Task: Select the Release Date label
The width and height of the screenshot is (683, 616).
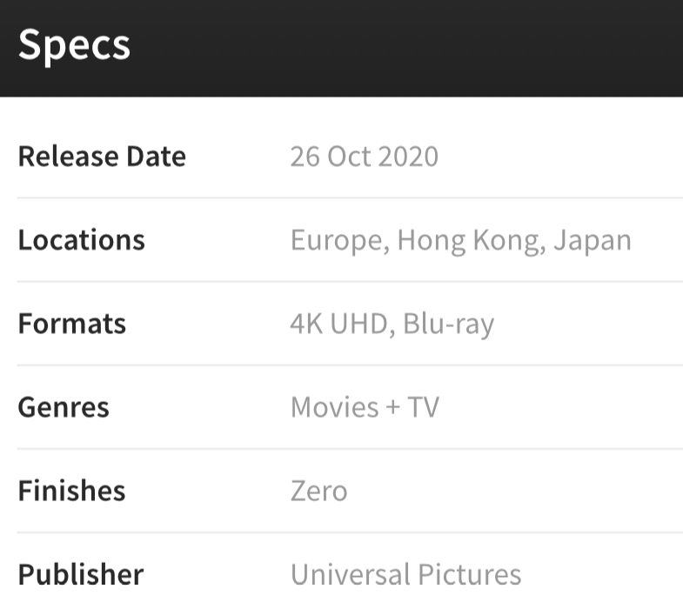Action: pos(102,157)
